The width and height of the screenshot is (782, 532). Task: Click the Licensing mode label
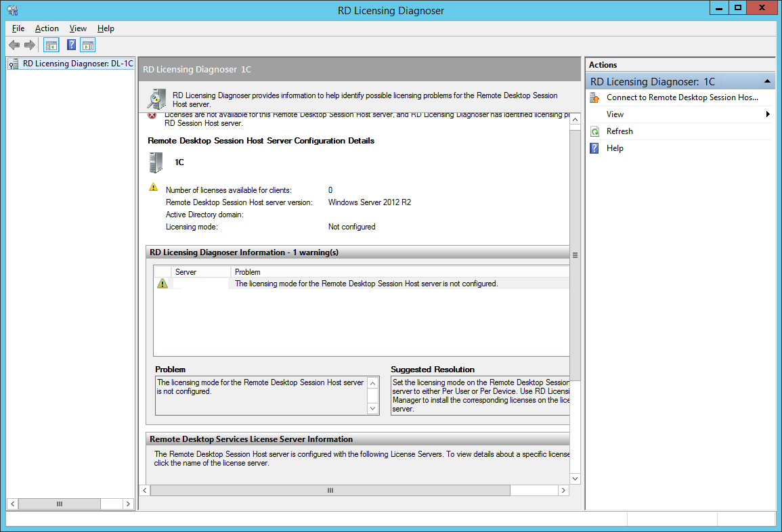click(x=192, y=227)
